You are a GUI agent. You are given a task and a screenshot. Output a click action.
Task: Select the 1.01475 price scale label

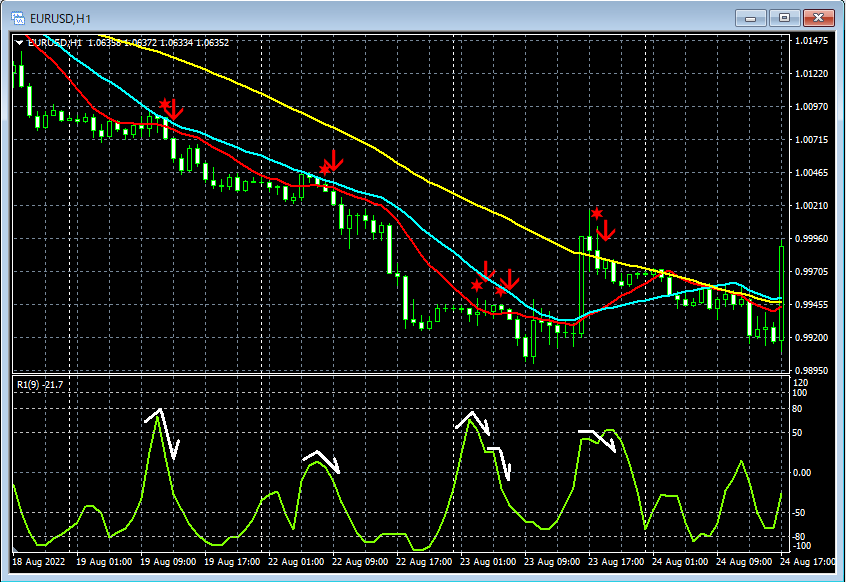pos(811,41)
